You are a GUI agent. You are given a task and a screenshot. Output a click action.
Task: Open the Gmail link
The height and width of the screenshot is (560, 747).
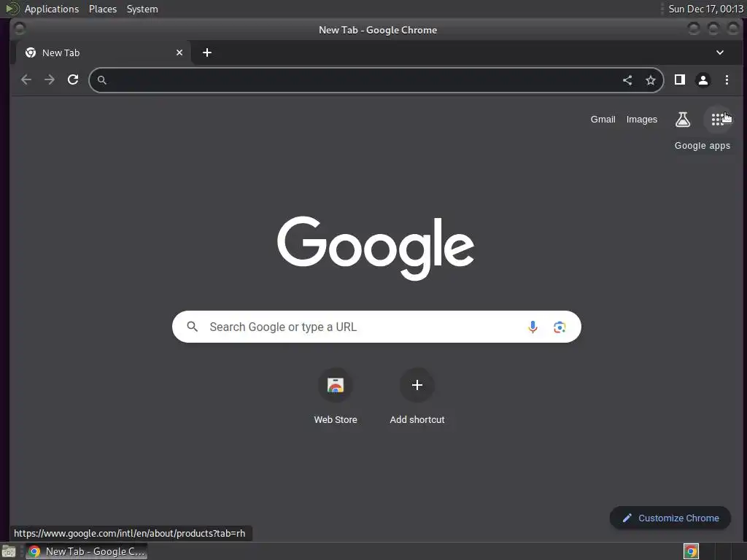pos(603,120)
